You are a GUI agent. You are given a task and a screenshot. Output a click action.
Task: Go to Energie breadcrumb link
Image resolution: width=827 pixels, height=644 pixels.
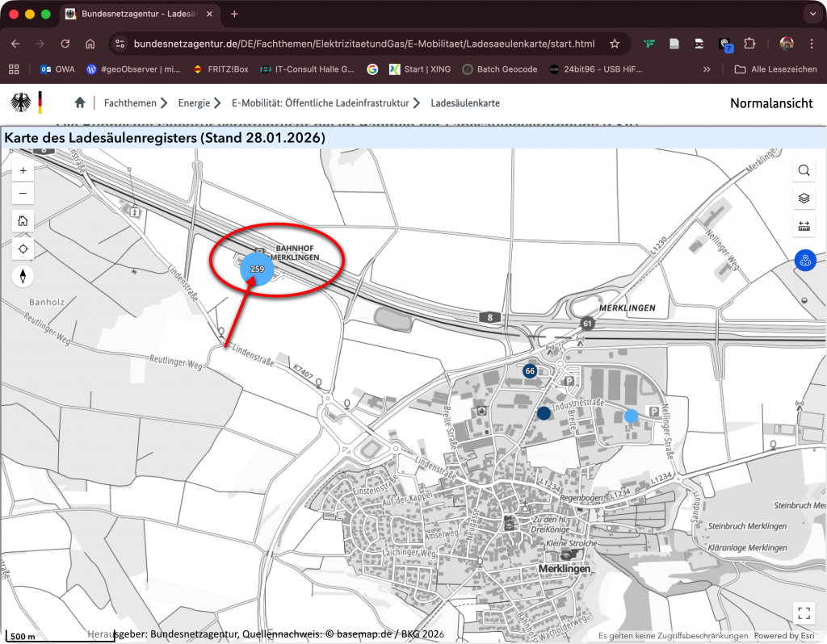coord(194,103)
